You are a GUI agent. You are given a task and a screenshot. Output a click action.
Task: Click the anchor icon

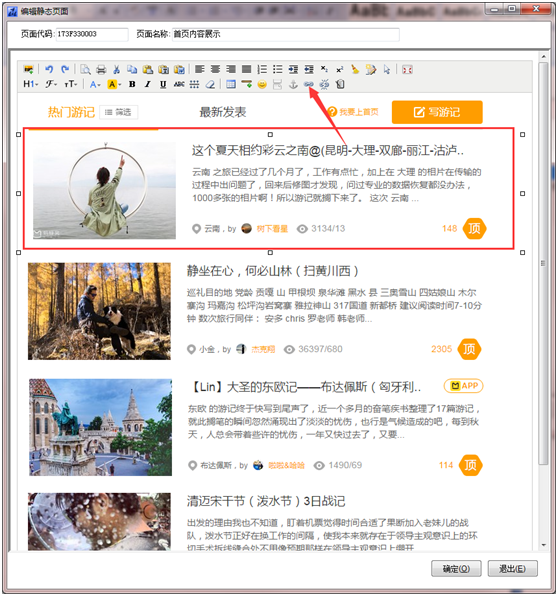coord(293,84)
